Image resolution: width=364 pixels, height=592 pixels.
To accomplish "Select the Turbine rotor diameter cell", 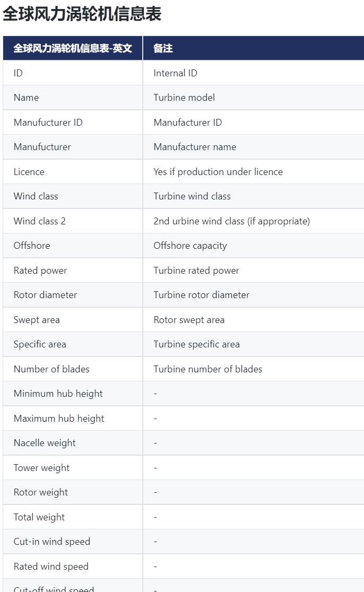I will pyautogui.click(x=201, y=295).
